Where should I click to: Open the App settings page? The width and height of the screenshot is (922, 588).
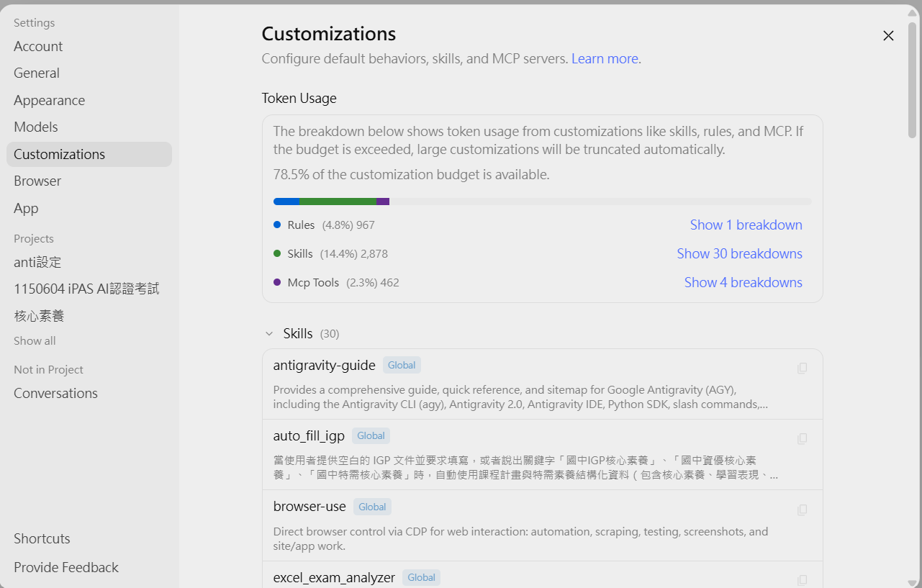coord(89,208)
